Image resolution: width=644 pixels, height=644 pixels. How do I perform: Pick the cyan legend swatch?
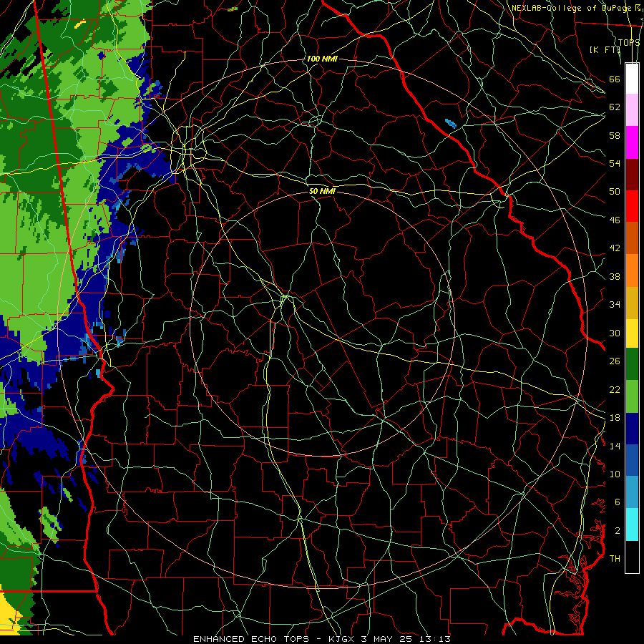point(632,525)
